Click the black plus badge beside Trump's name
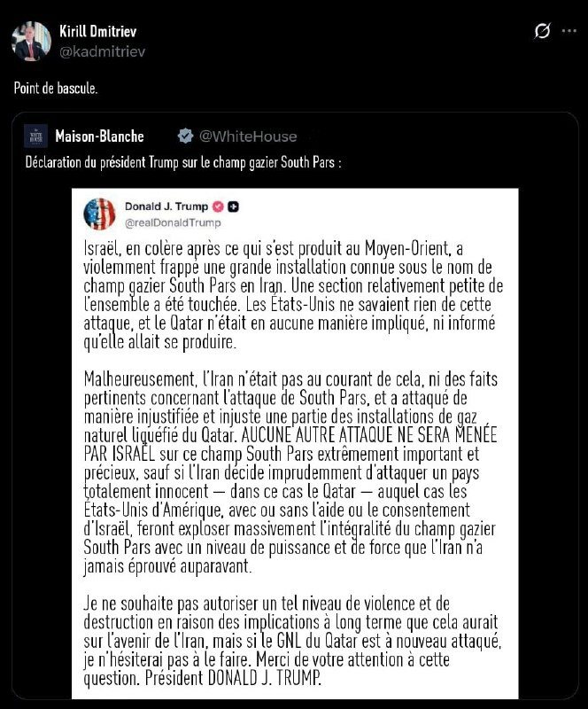588x709 pixels. coord(234,206)
